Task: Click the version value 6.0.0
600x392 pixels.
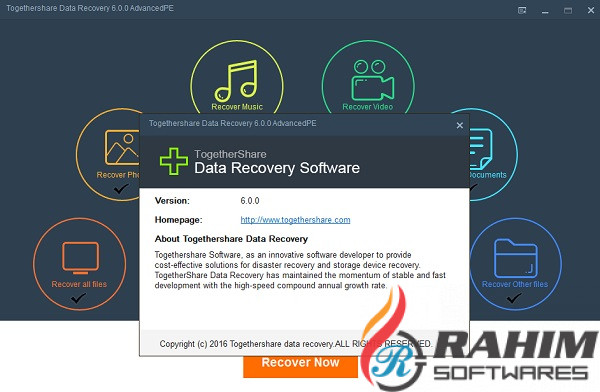Action: click(250, 201)
